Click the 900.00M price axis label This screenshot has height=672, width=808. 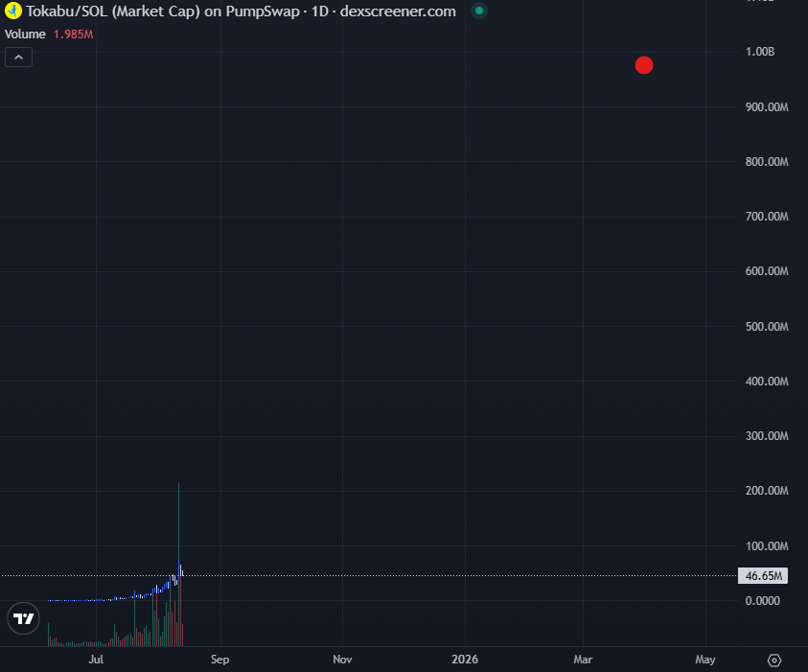[x=766, y=107]
